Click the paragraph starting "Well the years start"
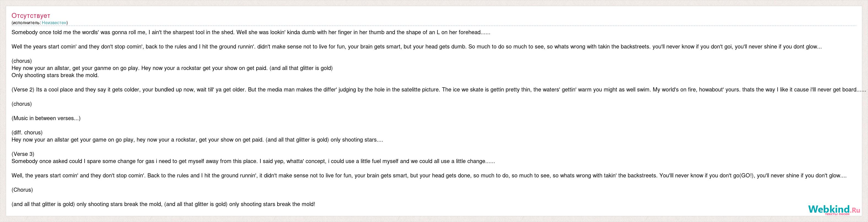The height and width of the screenshot is (222, 868). point(416,47)
